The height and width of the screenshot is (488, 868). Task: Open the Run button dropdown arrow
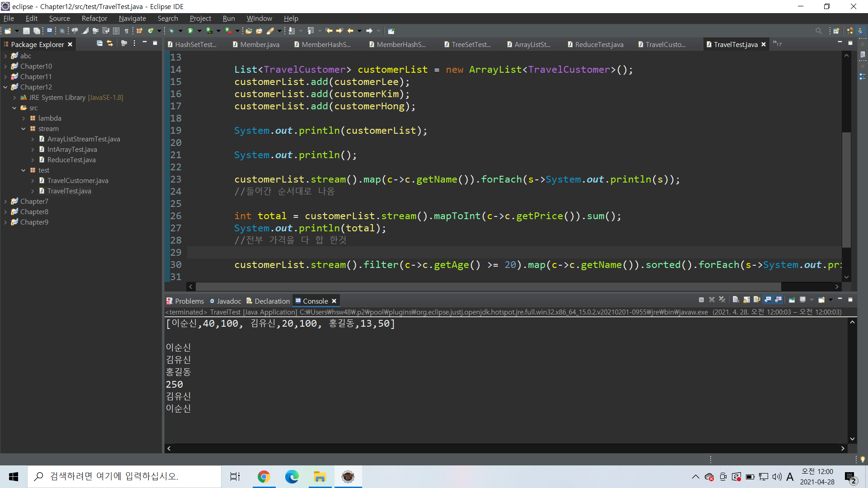click(199, 31)
